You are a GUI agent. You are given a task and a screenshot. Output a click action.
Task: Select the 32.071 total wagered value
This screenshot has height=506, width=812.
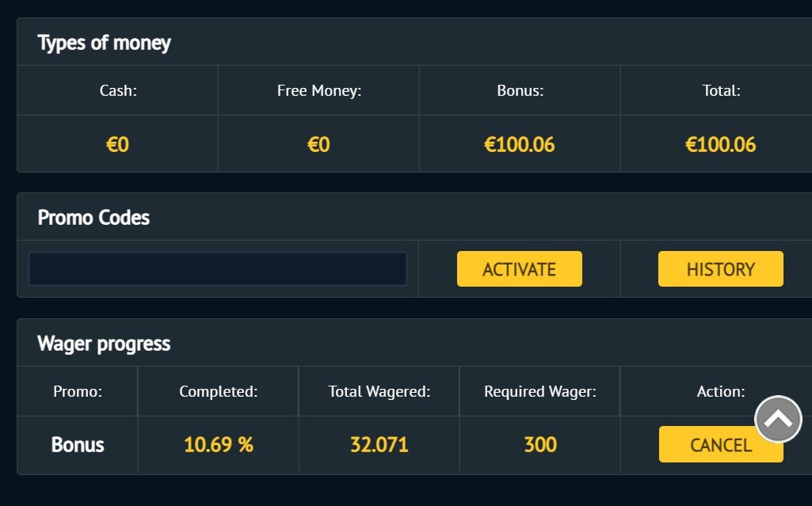point(379,445)
